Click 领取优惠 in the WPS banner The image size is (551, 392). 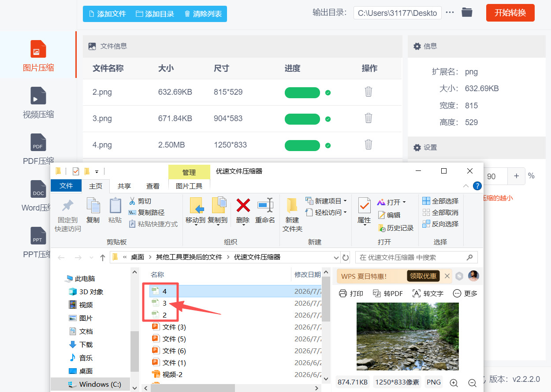pyautogui.click(x=423, y=276)
